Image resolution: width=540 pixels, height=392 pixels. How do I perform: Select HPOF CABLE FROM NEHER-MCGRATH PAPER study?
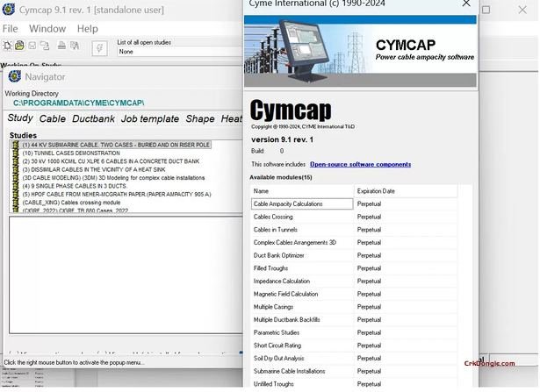(117, 195)
